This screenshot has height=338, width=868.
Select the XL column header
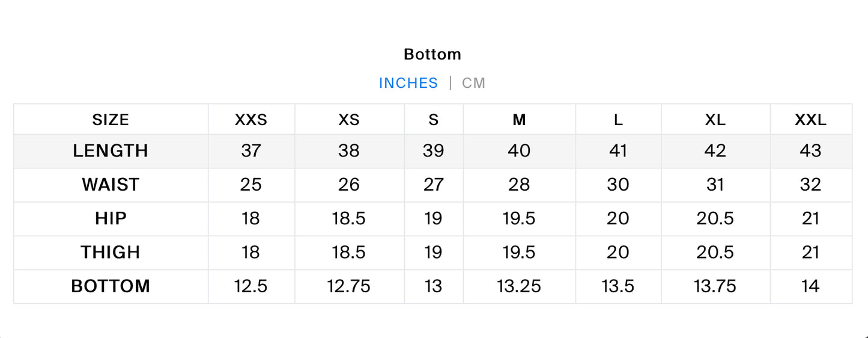tap(715, 120)
